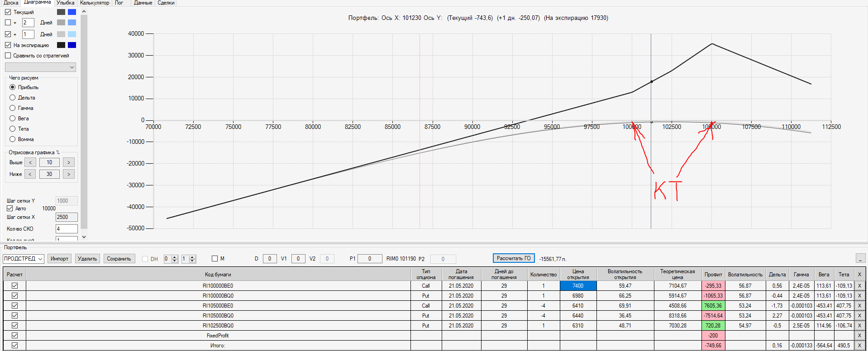Image resolution: width=868 pixels, height=351 pixels.
Task: Enable Сравнить со стратегией checkbox
Action: point(8,56)
